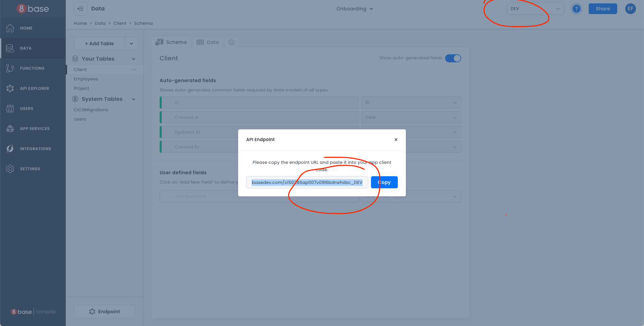Go to Users section icon
The image size is (644, 326).
click(x=10, y=109)
